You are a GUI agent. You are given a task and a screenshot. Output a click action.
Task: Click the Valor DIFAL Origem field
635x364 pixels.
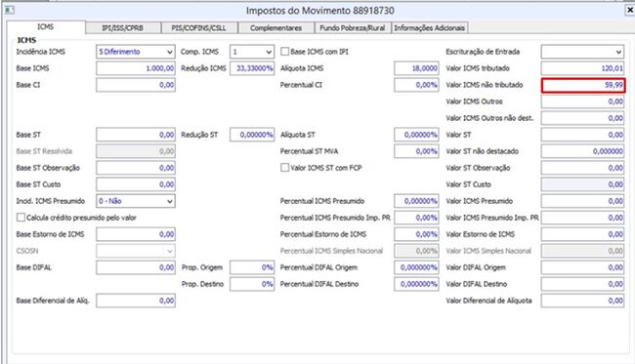(x=582, y=267)
